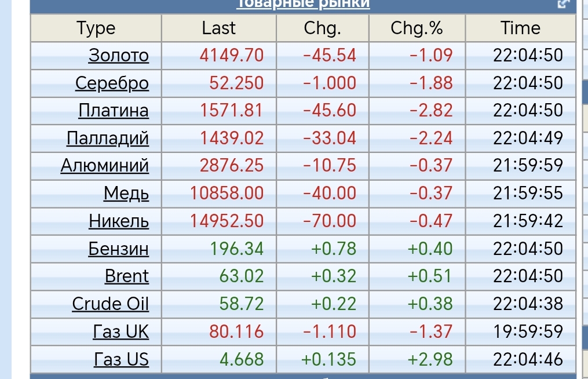The height and width of the screenshot is (379, 588).
Task: Click the Time column header
Action: 521,28
